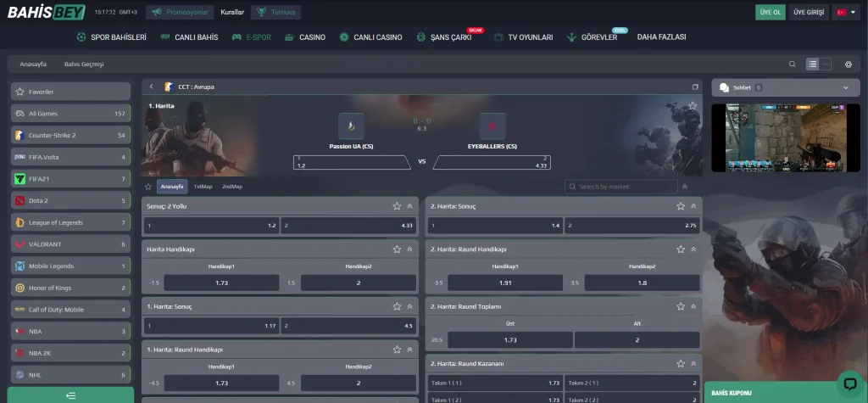
Task: Open DAHA FAZLASI menu
Action: click(x=661, y=37)
